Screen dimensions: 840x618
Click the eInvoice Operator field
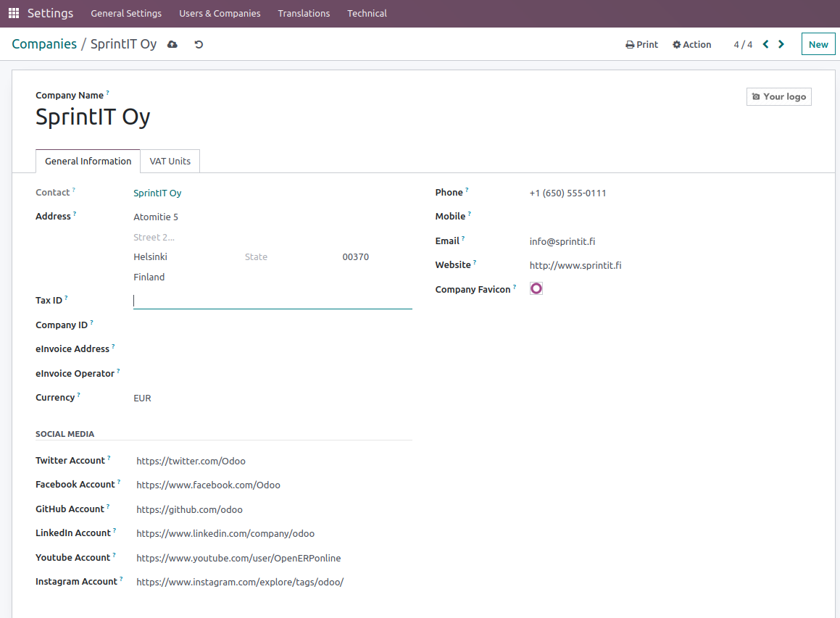tap(272, 374)
